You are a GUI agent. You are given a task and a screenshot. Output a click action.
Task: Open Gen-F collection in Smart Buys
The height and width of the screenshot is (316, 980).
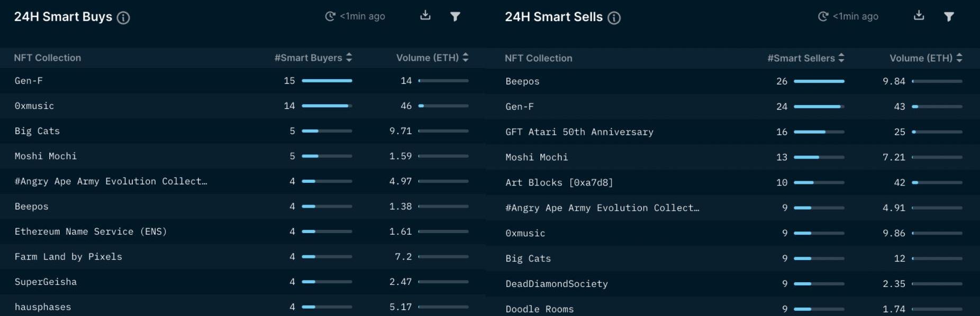pyautogui.click(x=29, y=81)
